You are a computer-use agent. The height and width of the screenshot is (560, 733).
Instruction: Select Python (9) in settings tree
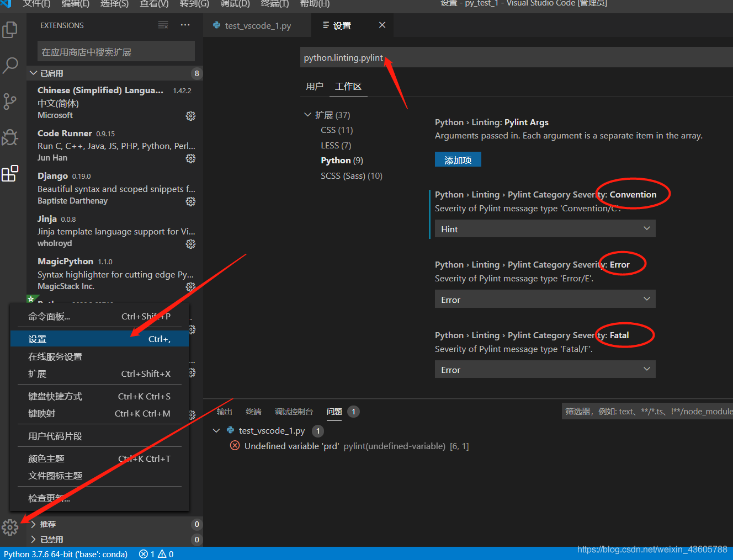(x=342, y=161)
